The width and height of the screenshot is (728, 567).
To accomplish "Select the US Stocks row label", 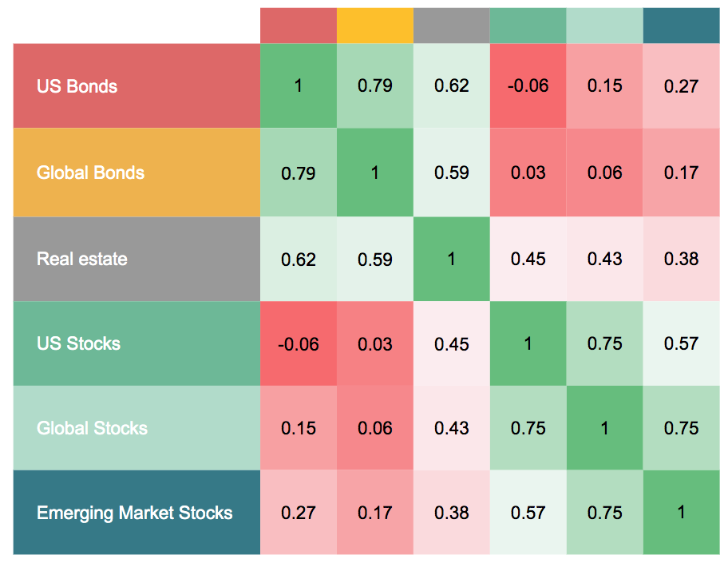I will coord(136,343).
